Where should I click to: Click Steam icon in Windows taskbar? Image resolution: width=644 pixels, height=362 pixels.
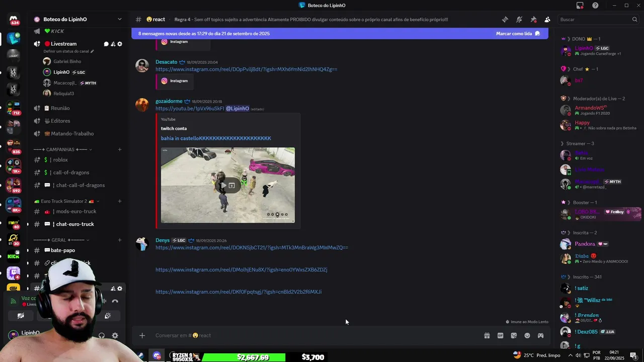(x=141, y=356)
